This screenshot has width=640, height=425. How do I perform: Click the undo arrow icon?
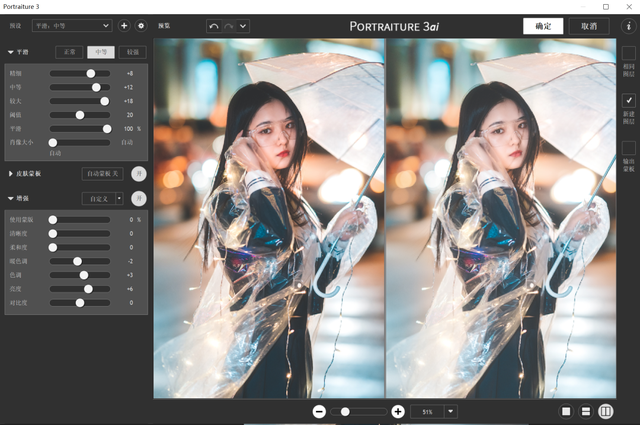click(x=212, y=25)
